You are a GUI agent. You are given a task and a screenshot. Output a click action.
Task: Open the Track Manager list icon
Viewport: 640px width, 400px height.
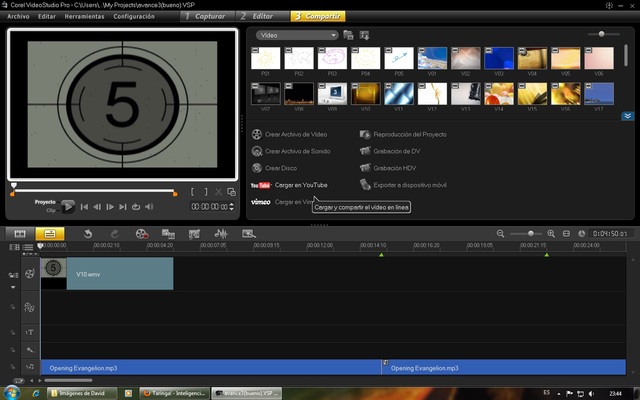[x=28, y=247]
